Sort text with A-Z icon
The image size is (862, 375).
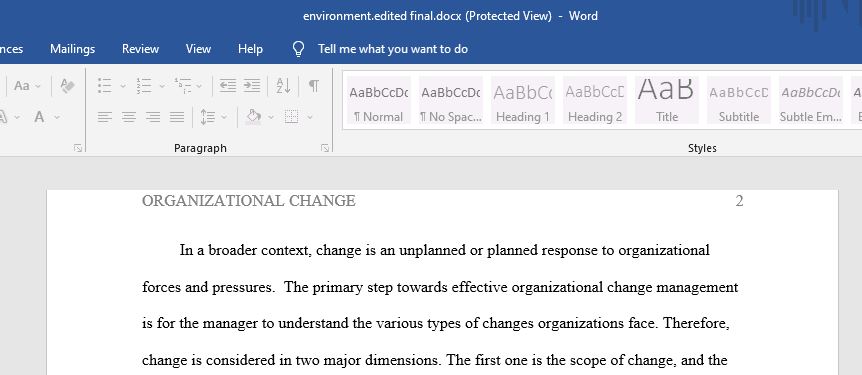(x=283, y=86)
